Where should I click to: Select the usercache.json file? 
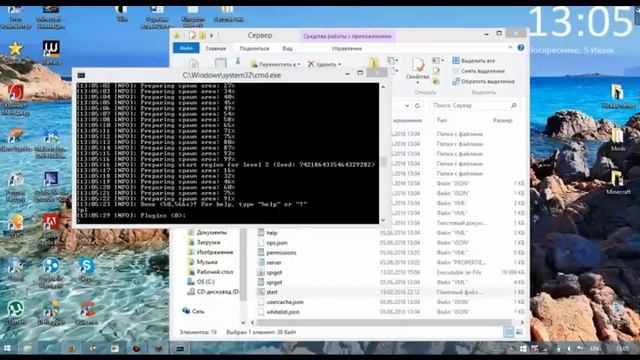click(280, 302)
